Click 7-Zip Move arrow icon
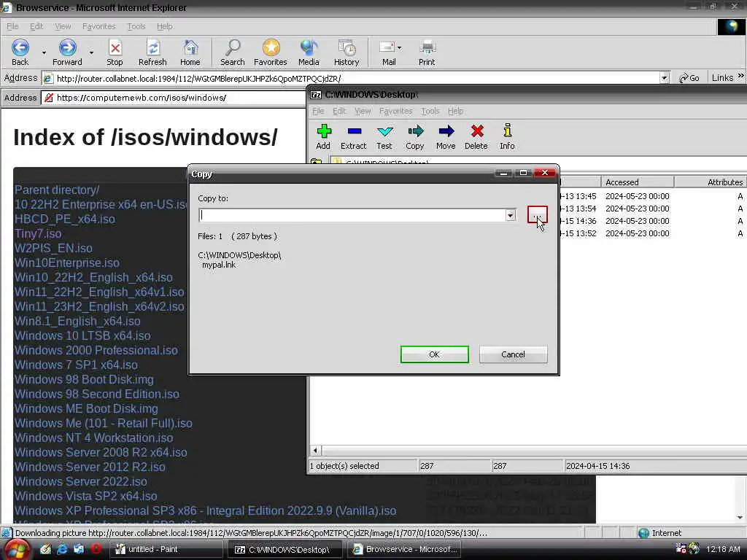 [446, 136]
